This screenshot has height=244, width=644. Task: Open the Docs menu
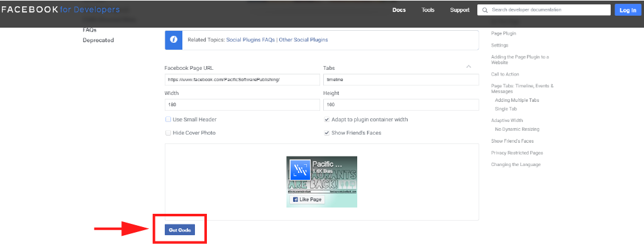coord(399,10)
